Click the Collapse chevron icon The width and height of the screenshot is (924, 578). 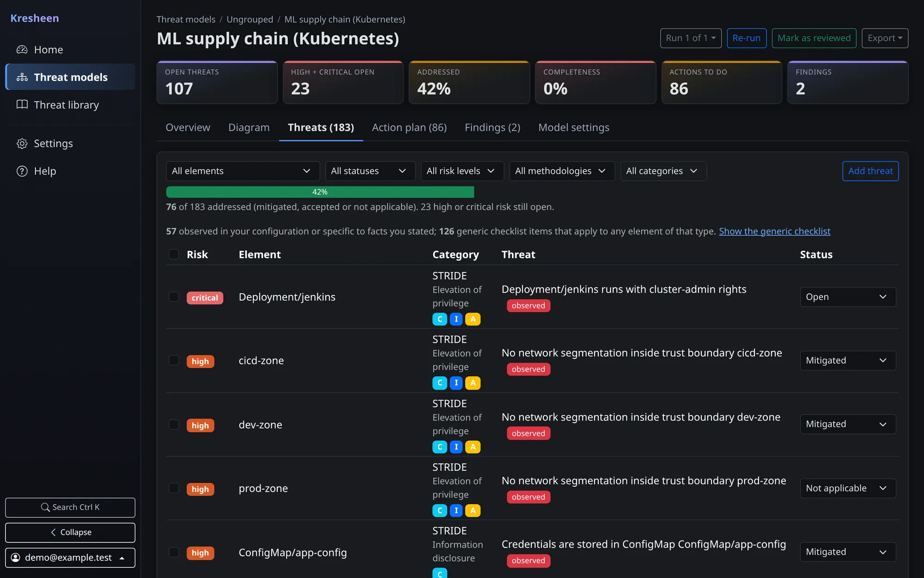tap(54, 532)
